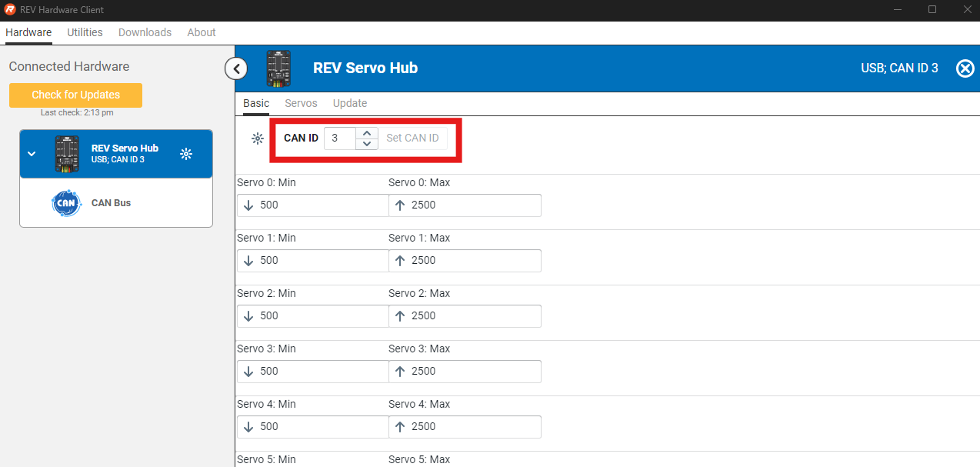Select CAN Bus in the hardware list
The height and width of the screenshot is (467, 980).
pyautogui.click(x=111, y=203)
